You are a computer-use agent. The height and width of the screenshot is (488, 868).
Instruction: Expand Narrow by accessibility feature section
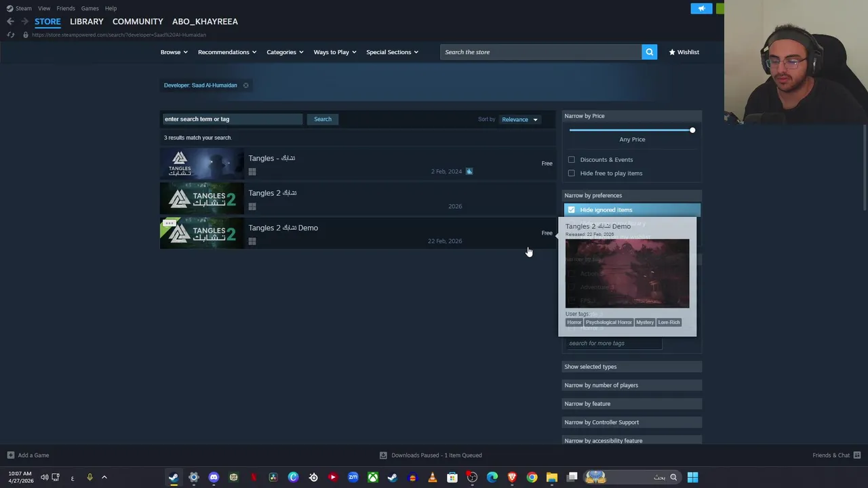coord(631,441)
